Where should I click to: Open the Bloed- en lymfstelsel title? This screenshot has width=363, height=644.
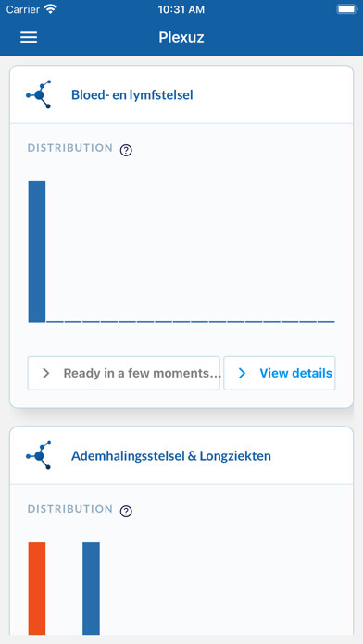coord(132,95)
